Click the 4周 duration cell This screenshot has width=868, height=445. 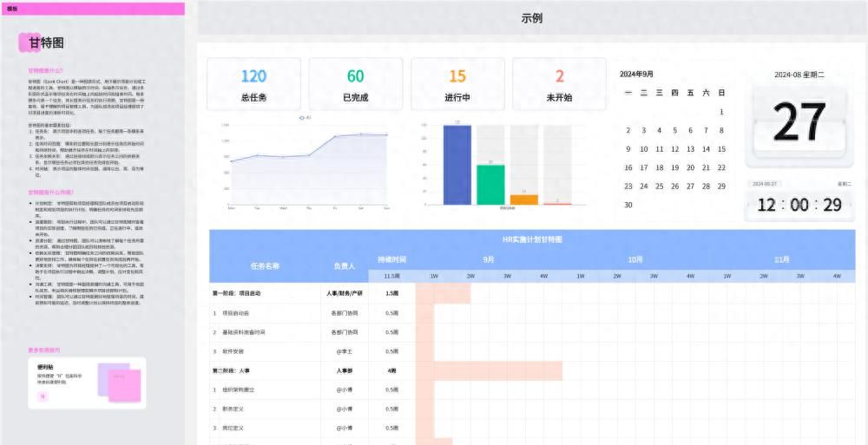click(x=392, y=370)
